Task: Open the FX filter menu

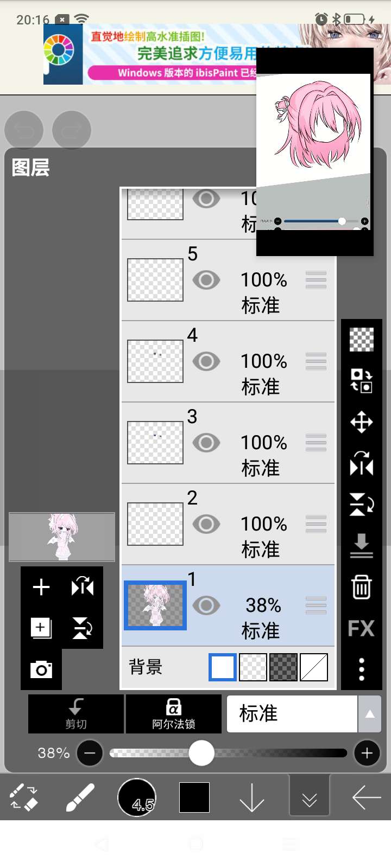Action: tap(362, 628)
